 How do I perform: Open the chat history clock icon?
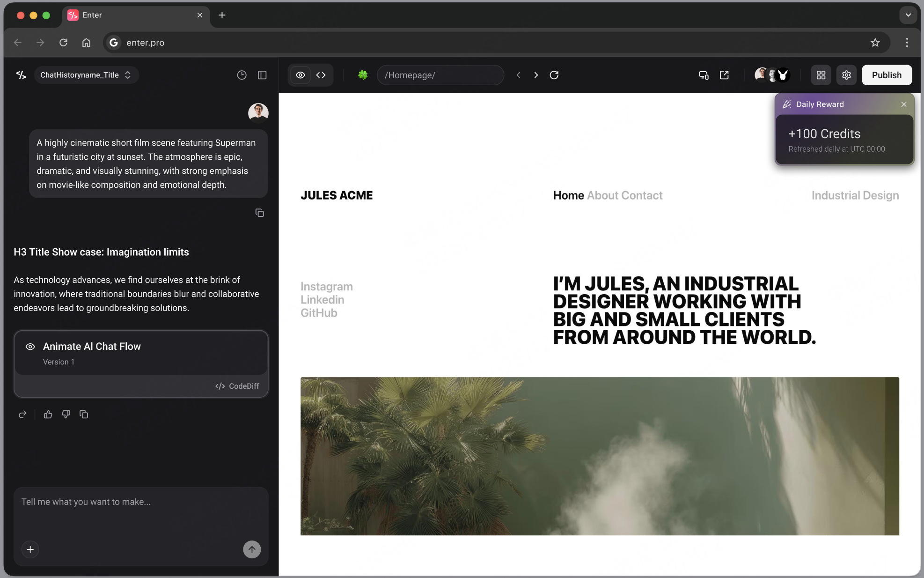pyautogui.click(x=242, y=75)
